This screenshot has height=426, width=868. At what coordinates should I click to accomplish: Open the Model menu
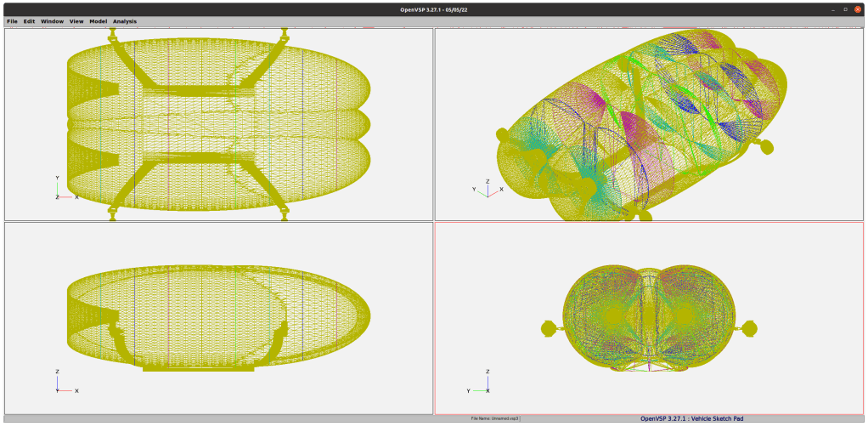tap(99, 21)
